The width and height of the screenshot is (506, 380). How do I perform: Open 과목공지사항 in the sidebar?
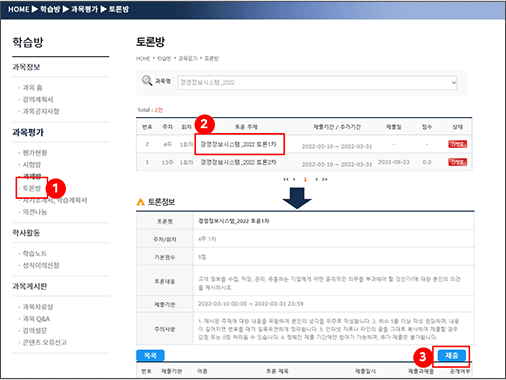pyautogui.click(x=41, y=111)
